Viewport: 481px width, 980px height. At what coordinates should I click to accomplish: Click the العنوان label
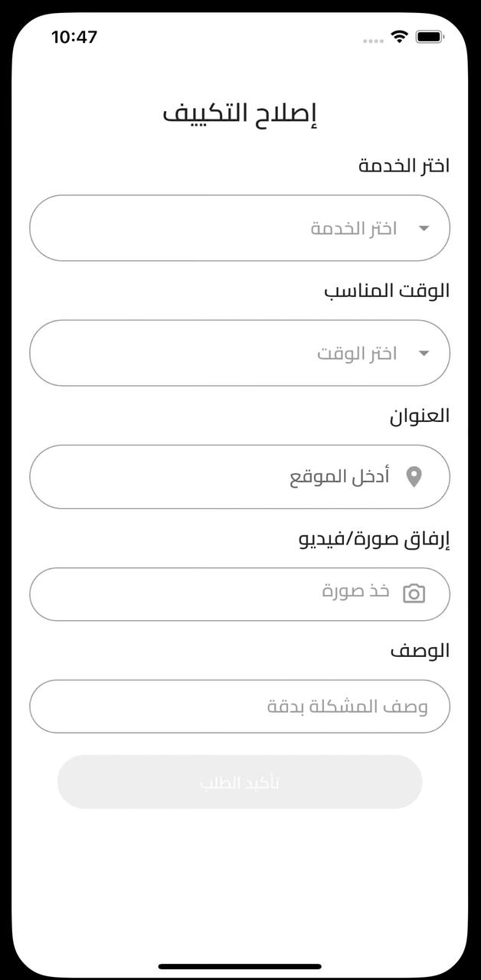tap(419, 416)
